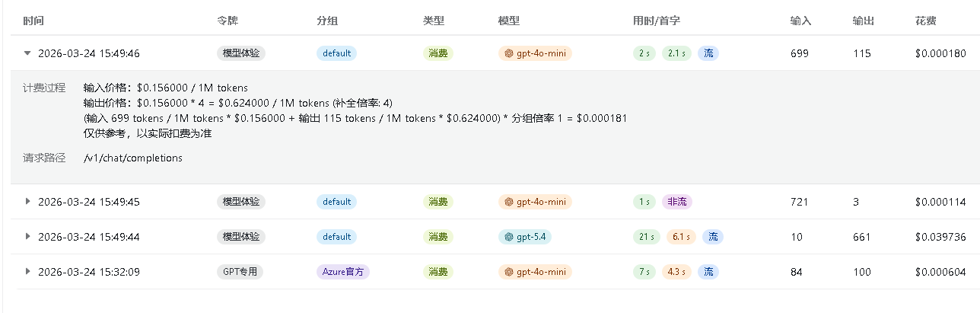Expand the 15:49:44 log row details

[x=28, y=237]
